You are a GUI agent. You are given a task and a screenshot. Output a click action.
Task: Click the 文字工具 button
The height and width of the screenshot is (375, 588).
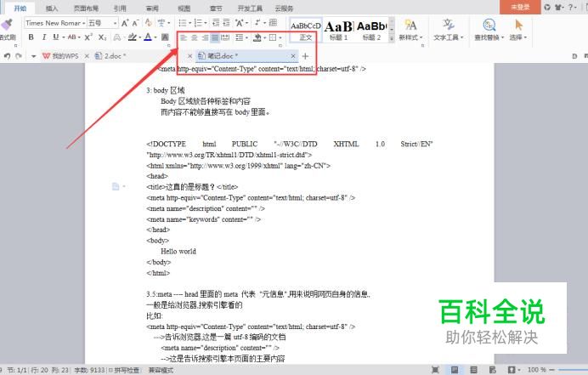point(449,30)
